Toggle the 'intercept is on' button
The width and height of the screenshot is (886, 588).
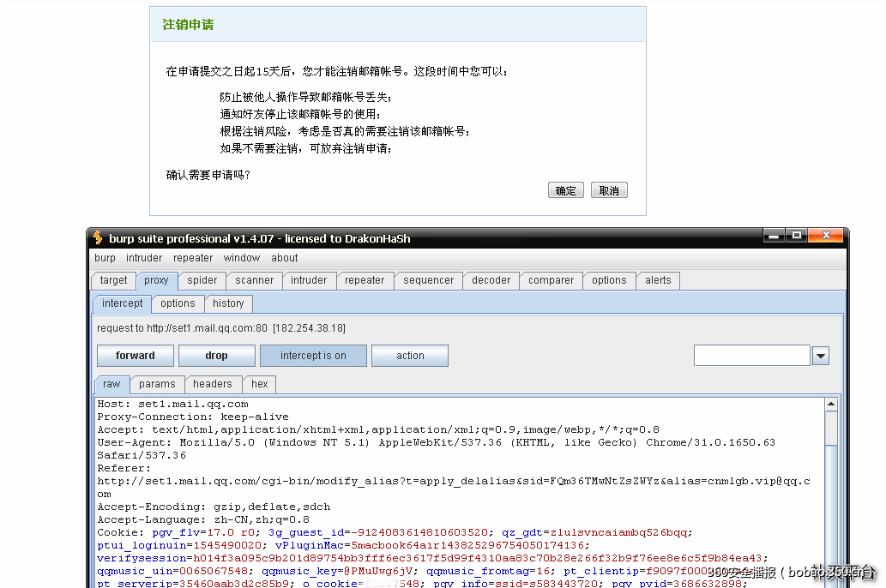click(313, 356)
